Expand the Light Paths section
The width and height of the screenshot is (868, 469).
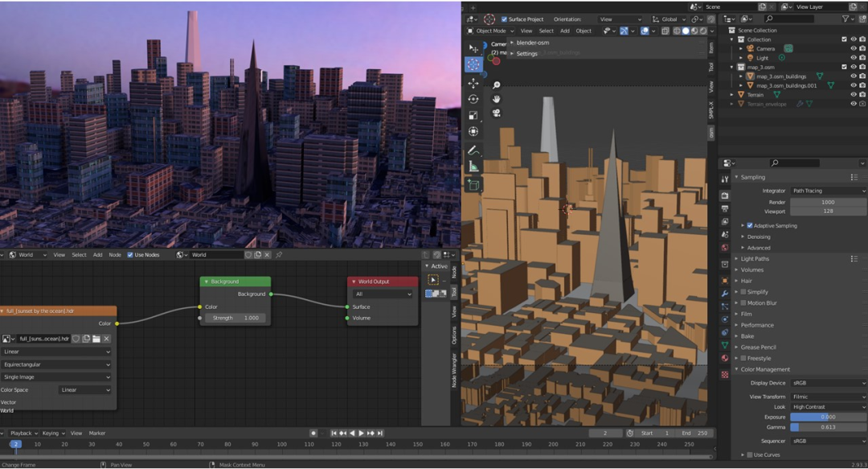pos(755,259)
